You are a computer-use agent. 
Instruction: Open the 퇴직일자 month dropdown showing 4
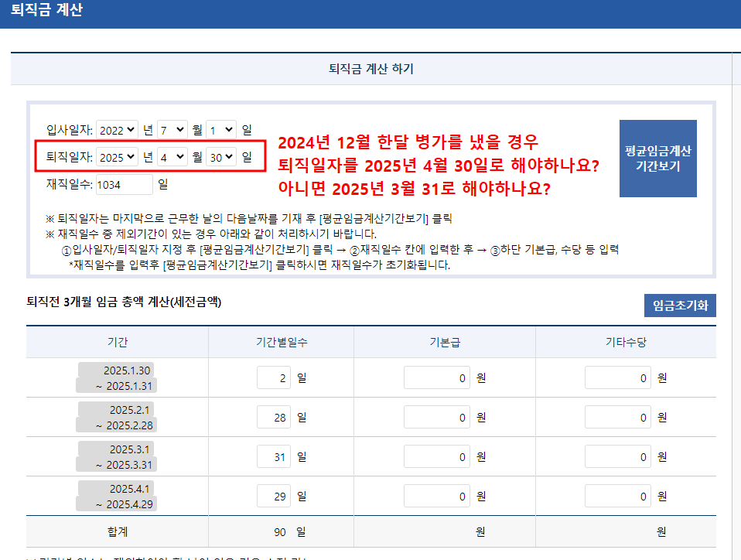click(x=172, y=157)
